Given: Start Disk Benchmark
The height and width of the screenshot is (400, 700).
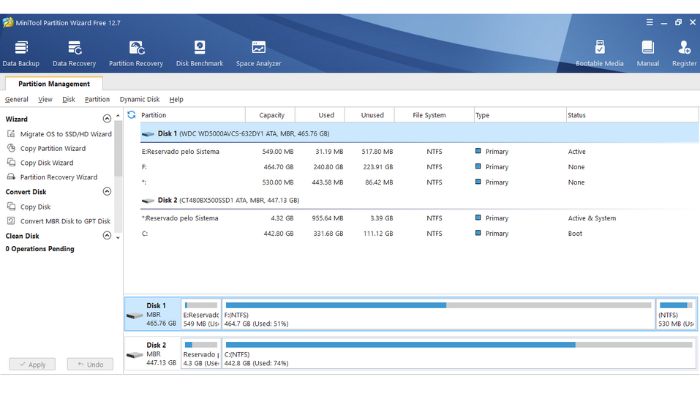Looking at the screenshot, I should 200,54.
